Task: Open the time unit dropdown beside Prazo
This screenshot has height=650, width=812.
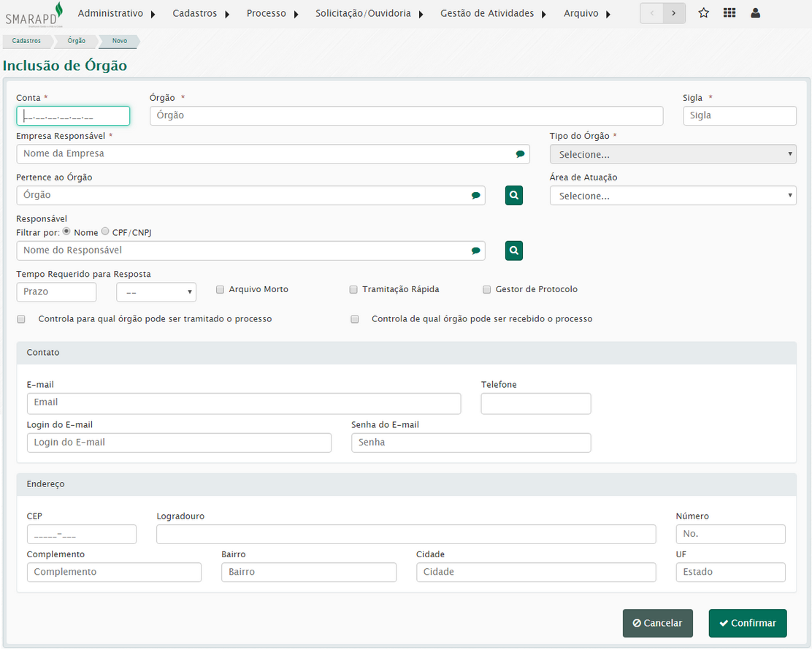Action: coord(156,292)
